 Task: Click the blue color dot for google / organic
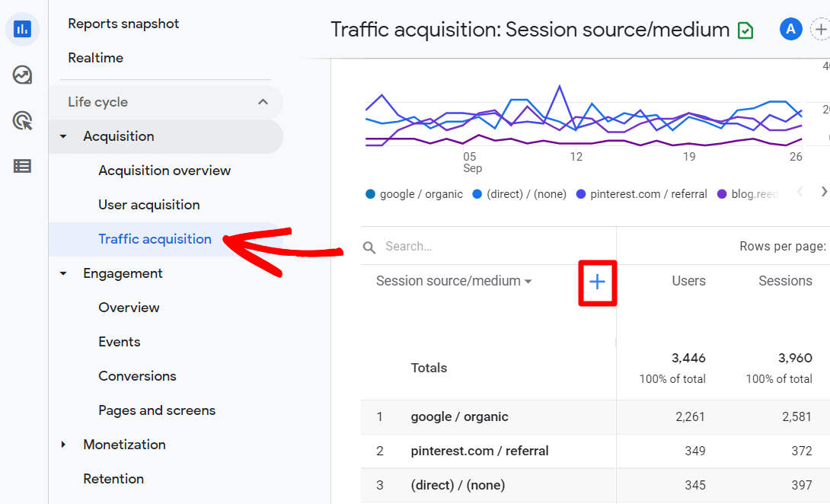371,194
